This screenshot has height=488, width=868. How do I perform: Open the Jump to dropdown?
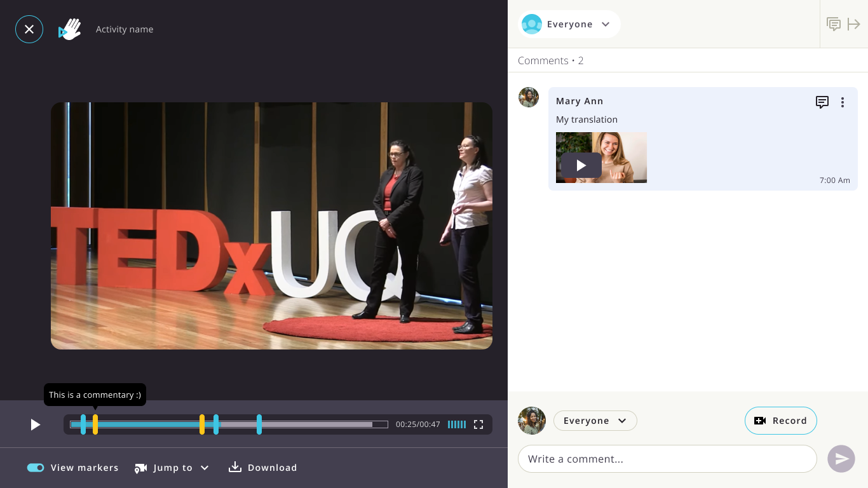(172, 468)
